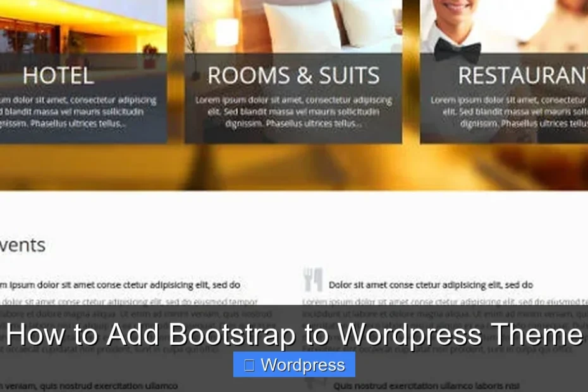The image size is (588, 392).
Task: Click event headline 'Dolor sit amet conse ctetur adipisicing elit, sed do'
Action: (x=431, y=285)
